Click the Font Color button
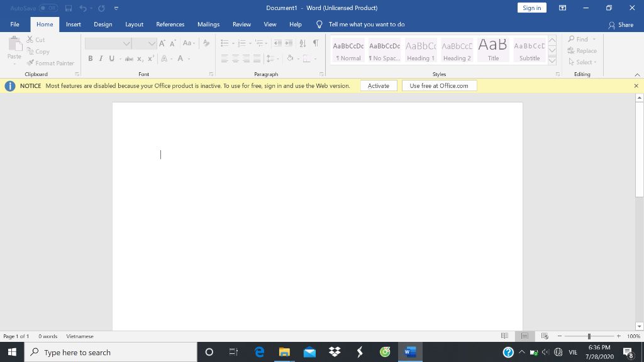This screenshot has width=644, height=362. tap(180, 58)
